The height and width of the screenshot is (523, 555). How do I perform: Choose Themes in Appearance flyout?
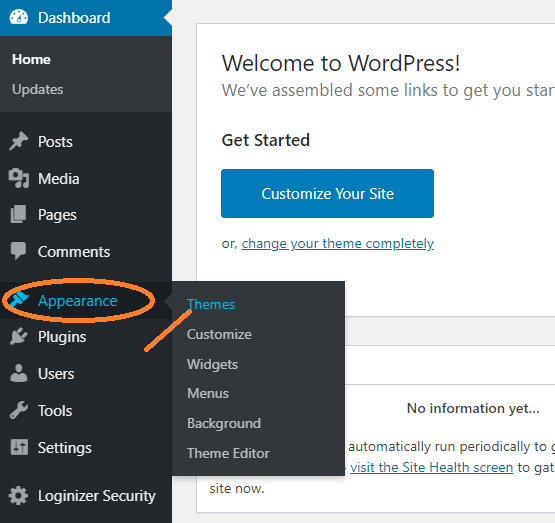tap(211, 305)
